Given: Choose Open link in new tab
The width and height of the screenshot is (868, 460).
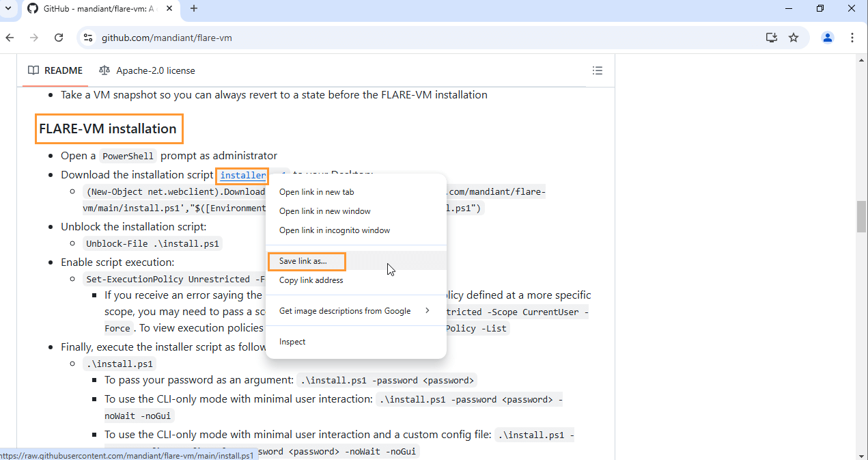Looking at the screenshot, I should (x=356, y=192).
